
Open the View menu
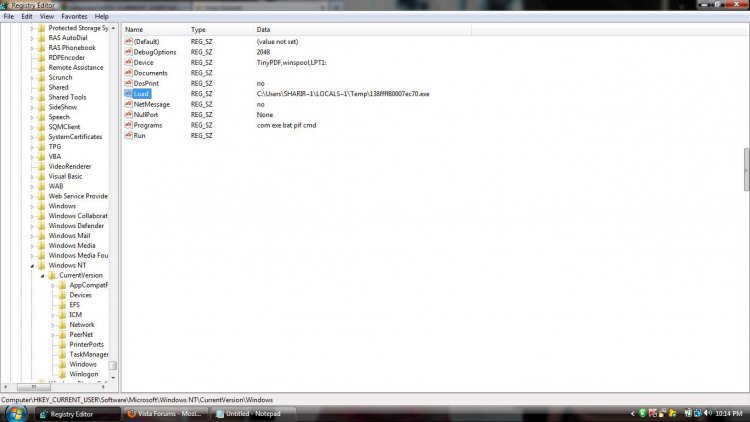pyautogui.click(x=46, y=16)
